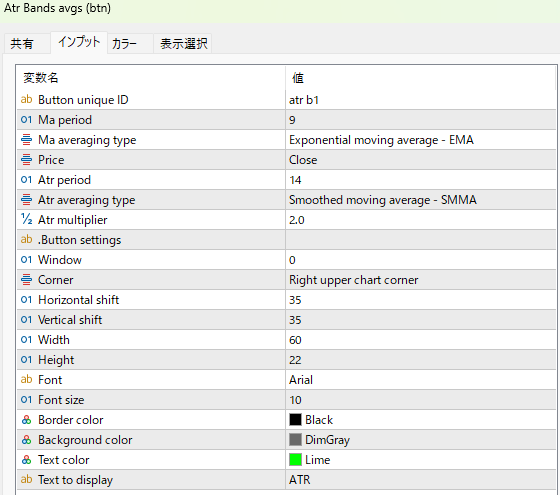Click the DimGray background color swatch
560x495 pixels.
click(295, 440)
